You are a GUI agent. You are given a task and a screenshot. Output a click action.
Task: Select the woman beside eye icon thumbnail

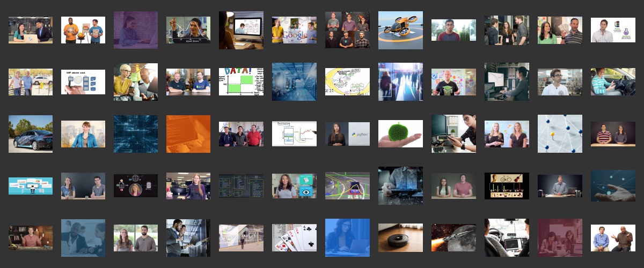(294, 185)
